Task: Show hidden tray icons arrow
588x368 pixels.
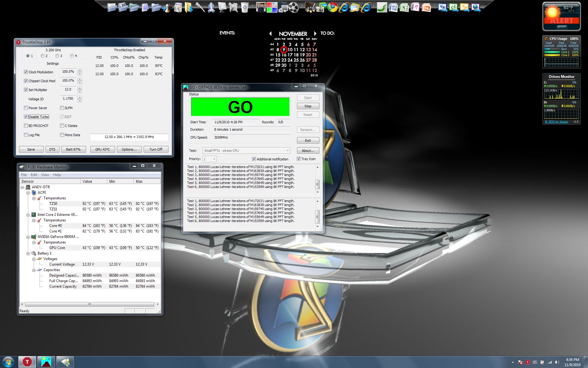Action: tap(513, 362)
